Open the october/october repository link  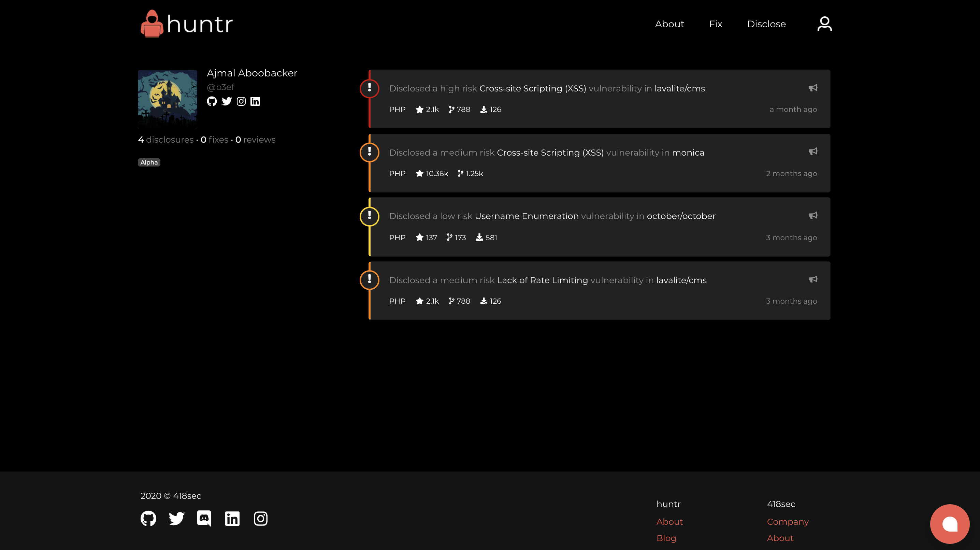681,216
